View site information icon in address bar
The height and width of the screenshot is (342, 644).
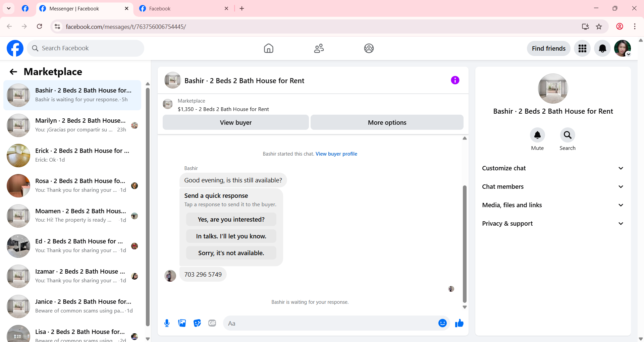tap(58, 26)
